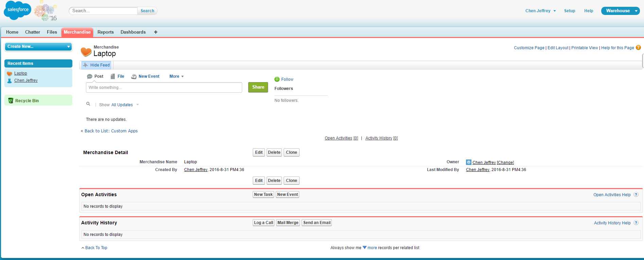
Task: Click Back to List: Custom Apps link
Action: [x=111, y=131]
